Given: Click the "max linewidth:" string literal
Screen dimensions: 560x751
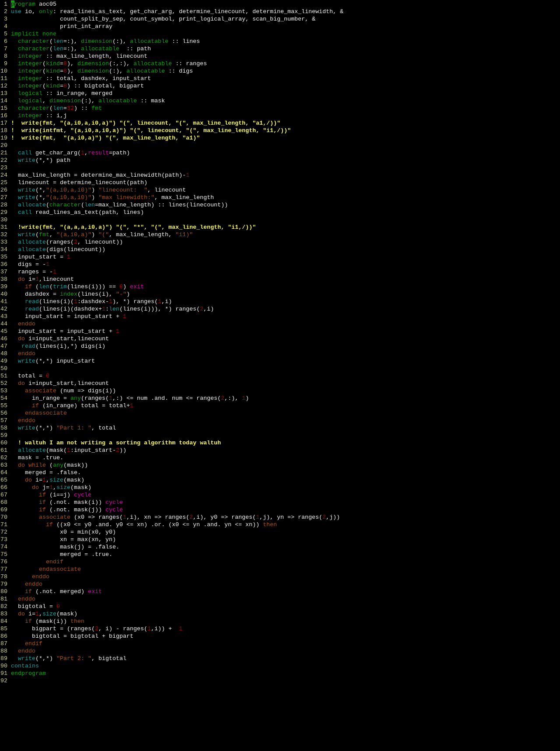Looking at the screenshot, I should point(126,197).
